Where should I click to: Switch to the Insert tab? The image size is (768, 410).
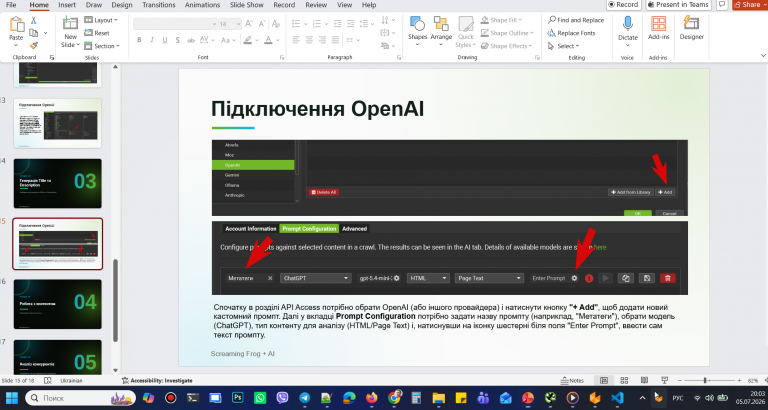click(x=67, y=5)
